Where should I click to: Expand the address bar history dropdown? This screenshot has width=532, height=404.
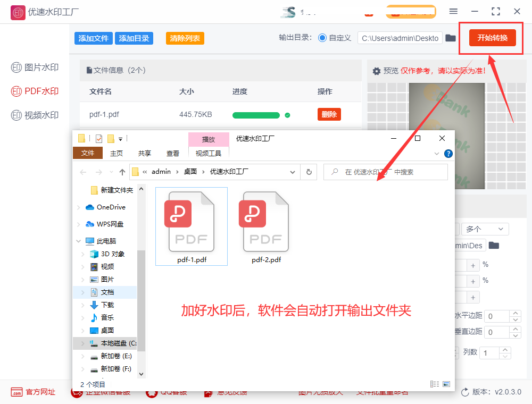293,172
